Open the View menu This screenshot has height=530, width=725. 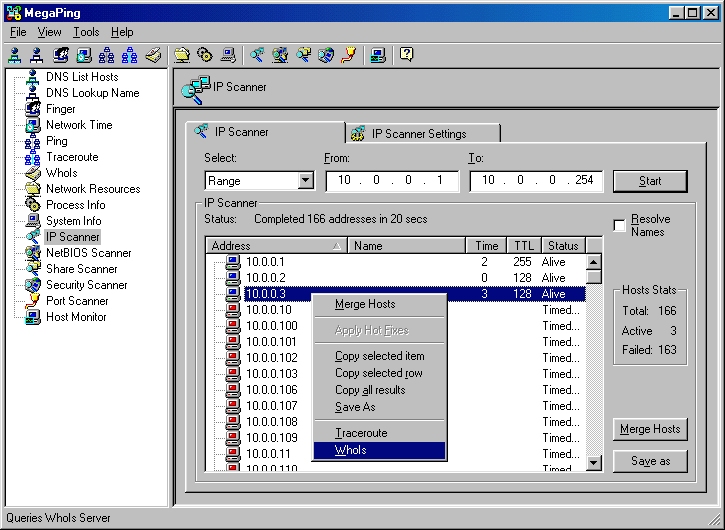(49, 32)
